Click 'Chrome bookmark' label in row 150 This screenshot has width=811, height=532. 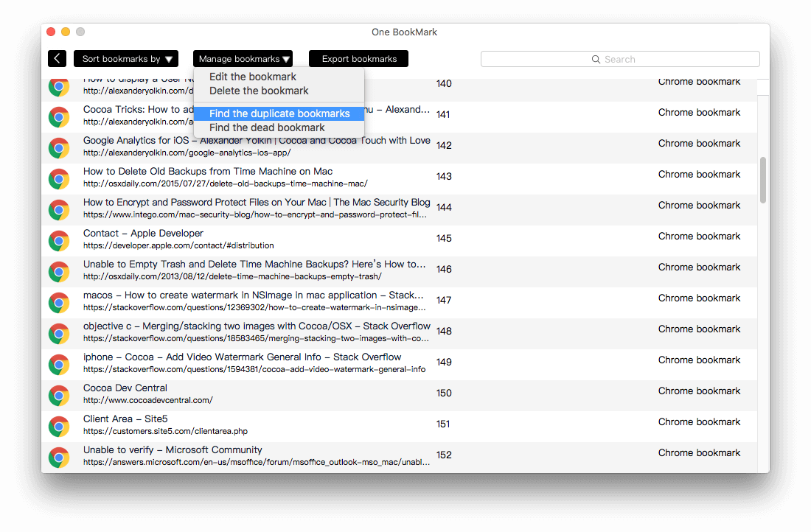pyautogui.click(x=699, y=391)
